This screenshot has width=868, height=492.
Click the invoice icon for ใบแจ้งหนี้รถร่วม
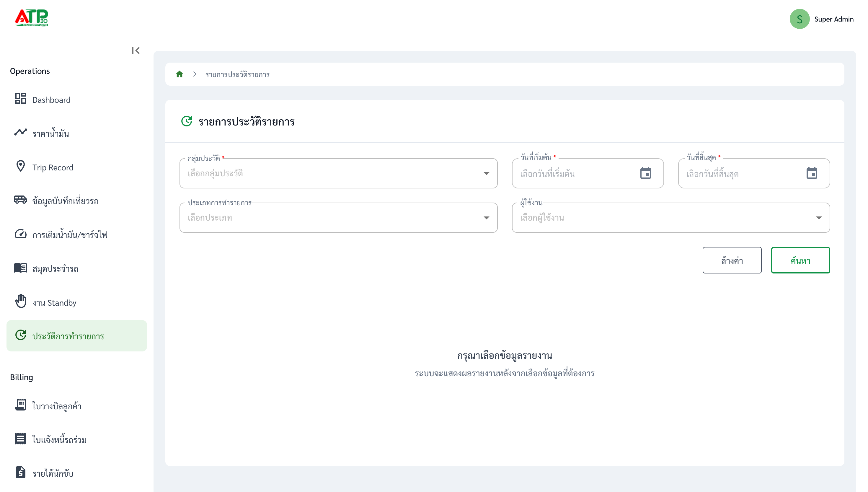(21, 439)
